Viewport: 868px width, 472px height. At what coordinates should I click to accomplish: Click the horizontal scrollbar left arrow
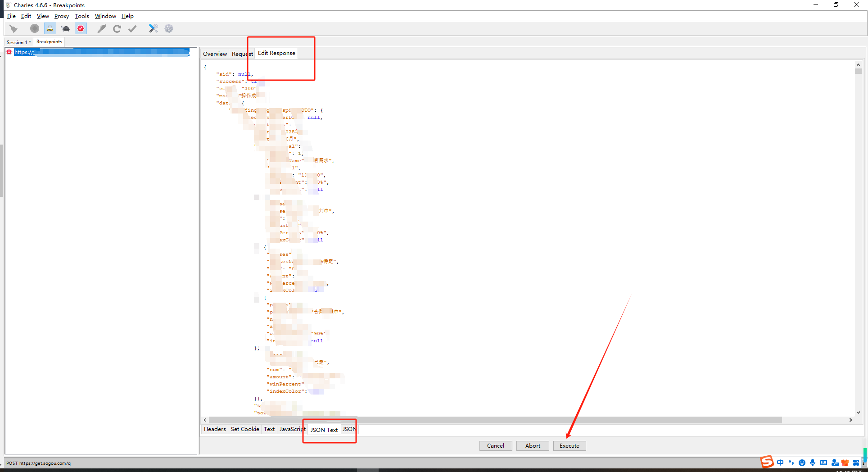click(205, 420)
